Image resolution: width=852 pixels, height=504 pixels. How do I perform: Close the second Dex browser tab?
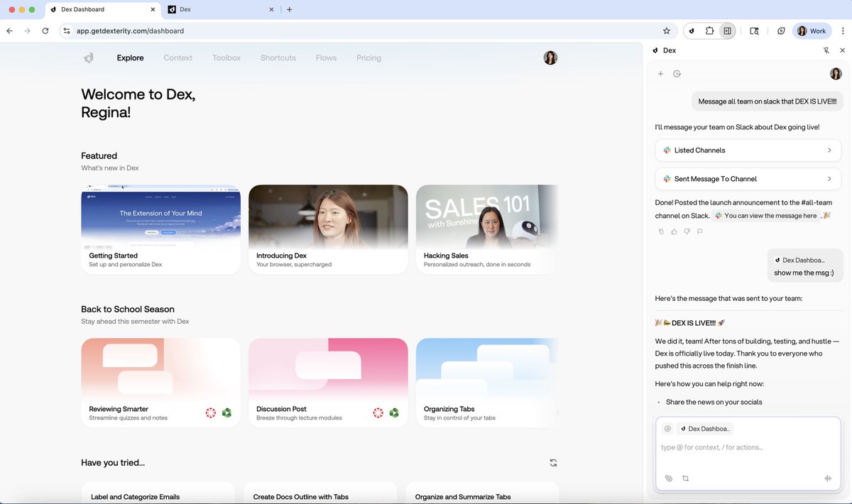tap(271, 9)
